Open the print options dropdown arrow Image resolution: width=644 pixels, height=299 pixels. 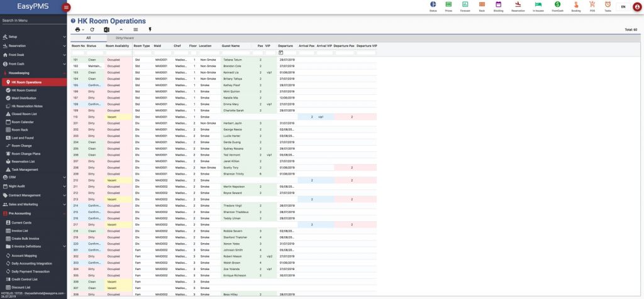click(82, 30)
